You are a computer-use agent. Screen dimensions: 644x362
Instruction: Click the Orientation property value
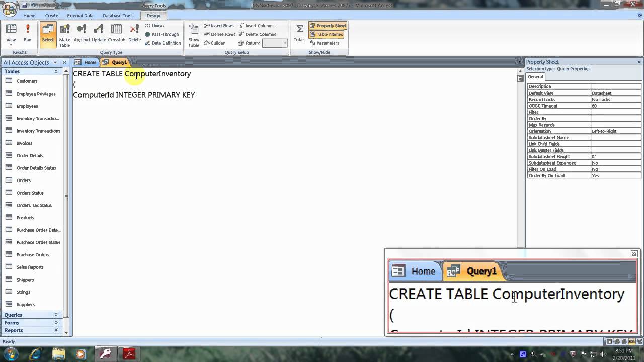pyautogui.click(x=616, y=131)
